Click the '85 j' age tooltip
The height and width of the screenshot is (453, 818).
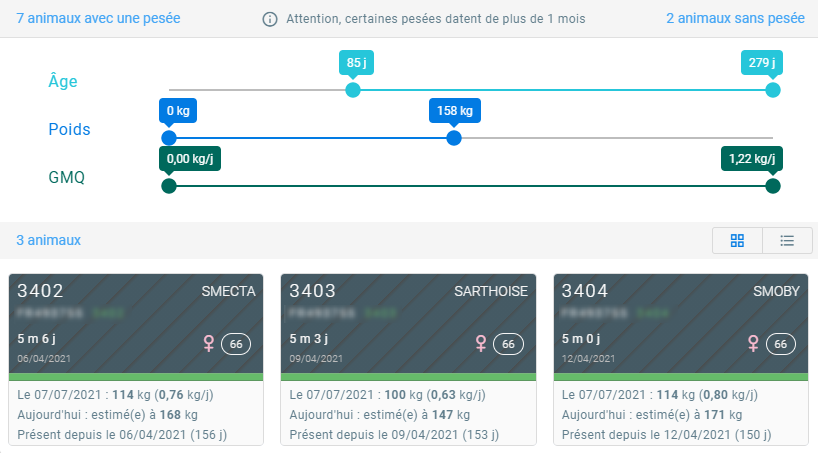click(x=356, y=63)
